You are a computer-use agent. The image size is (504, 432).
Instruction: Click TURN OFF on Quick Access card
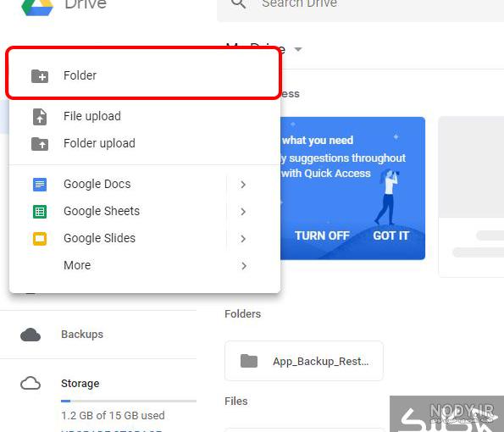point(322,235)
